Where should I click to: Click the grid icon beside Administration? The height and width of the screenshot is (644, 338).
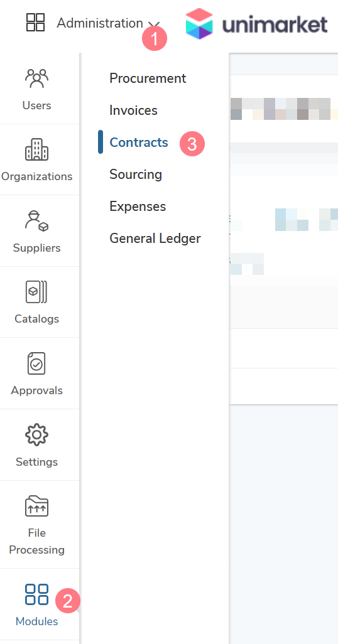point(35,22)
